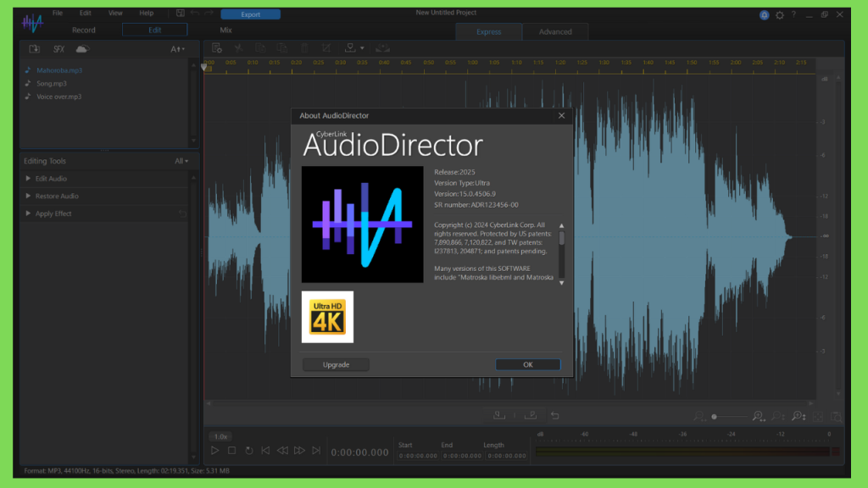
Task: Jump to the beginning of the track
Action: 265,451
